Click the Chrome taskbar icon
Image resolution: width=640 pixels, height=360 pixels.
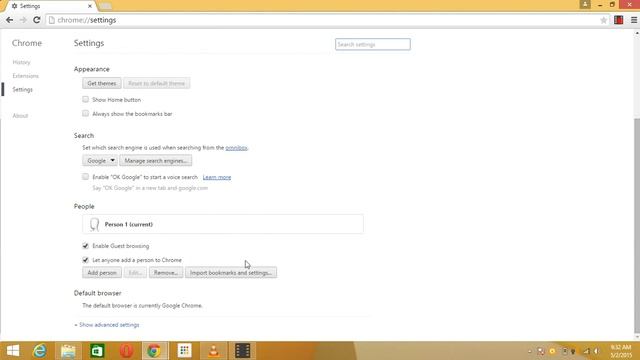coord(154,351)
